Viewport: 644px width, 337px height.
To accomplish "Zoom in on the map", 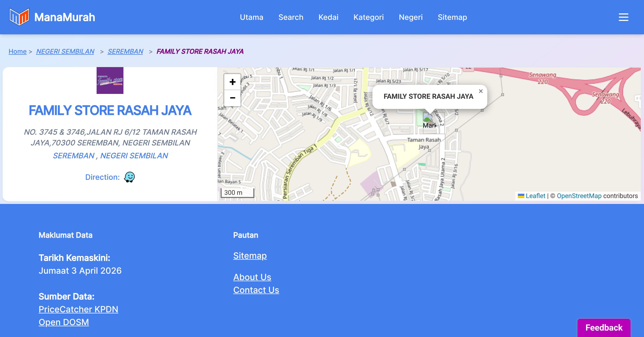I will click(232, 82).
